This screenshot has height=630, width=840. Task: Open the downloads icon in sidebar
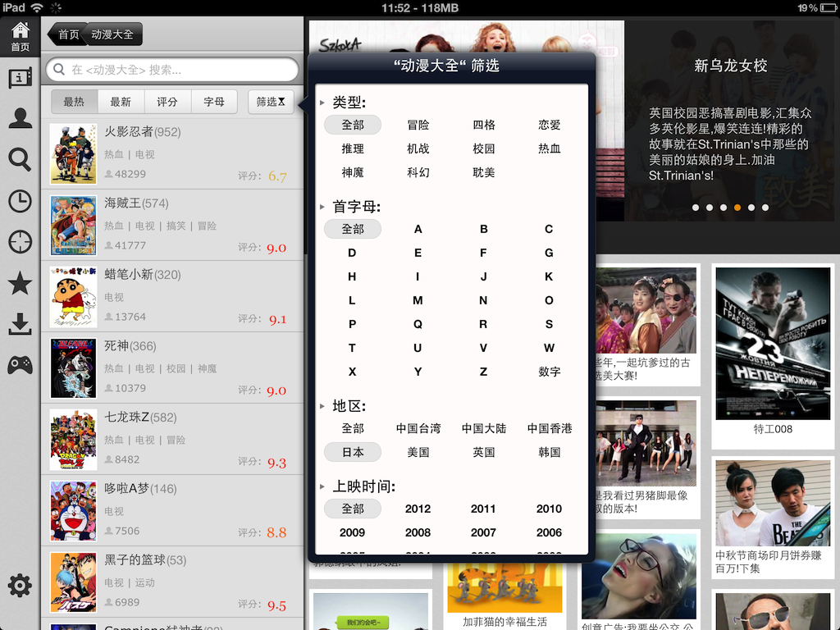click(x=20, y=325)
